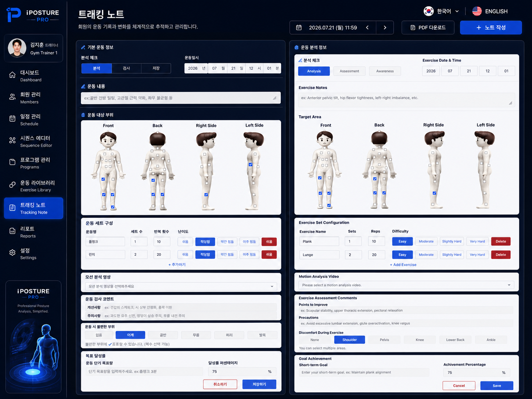Select None under Discomfort During Exercise
The height and width of the screenshot is (399, 532).
pos(314,340)
